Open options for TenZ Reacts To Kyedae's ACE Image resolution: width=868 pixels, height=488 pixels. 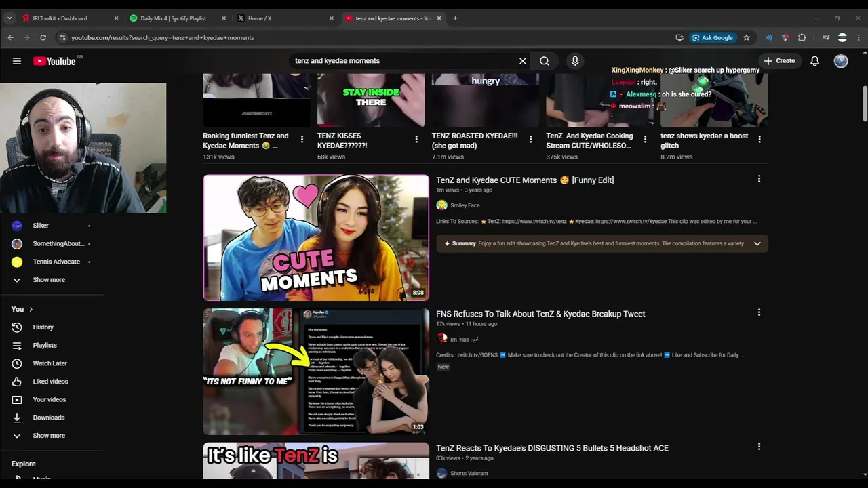point(759,447)
